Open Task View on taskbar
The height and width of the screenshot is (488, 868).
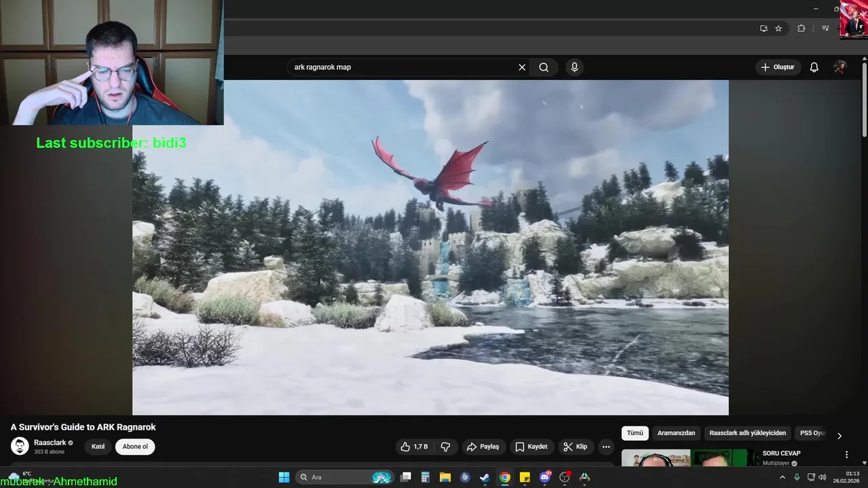(406, 477)
